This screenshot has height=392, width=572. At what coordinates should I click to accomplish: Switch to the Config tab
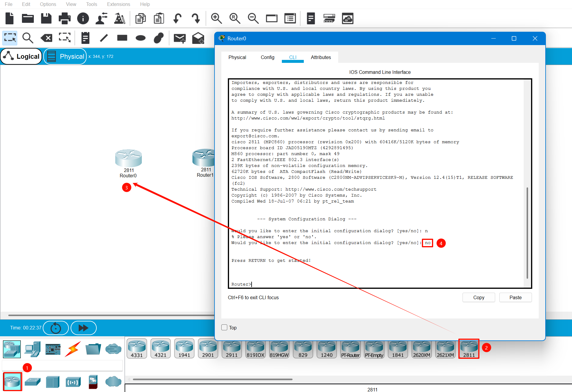(x=267, y=57)
